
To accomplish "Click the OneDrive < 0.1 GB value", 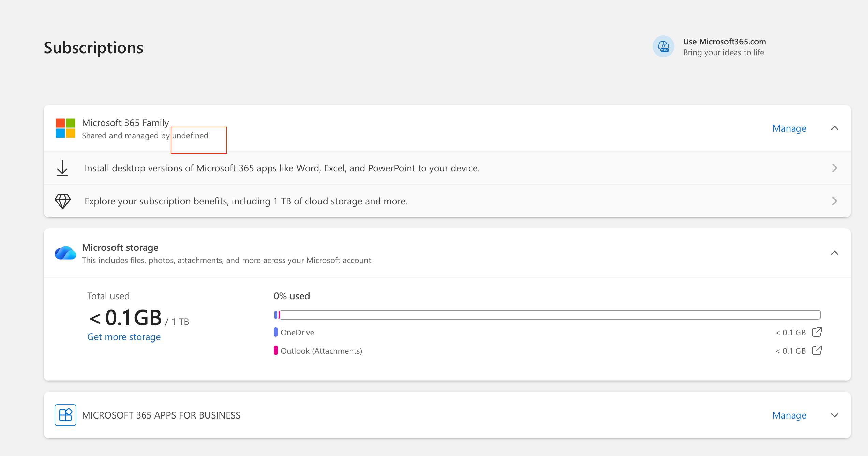I will tap(790, 332).
